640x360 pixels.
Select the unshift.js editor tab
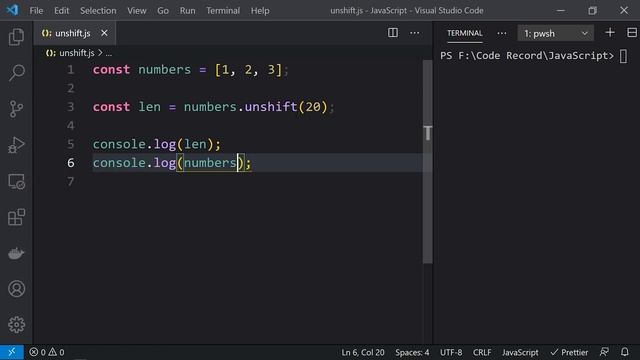pyautogui.click(x=75, y=33)
